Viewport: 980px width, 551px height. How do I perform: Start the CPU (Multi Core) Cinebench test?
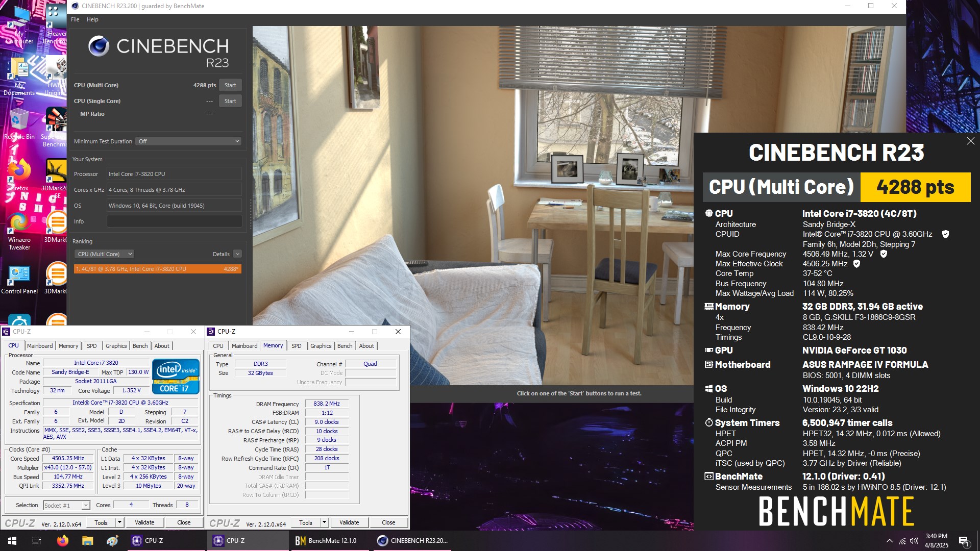pyautogui.click(x=230, y=85)
